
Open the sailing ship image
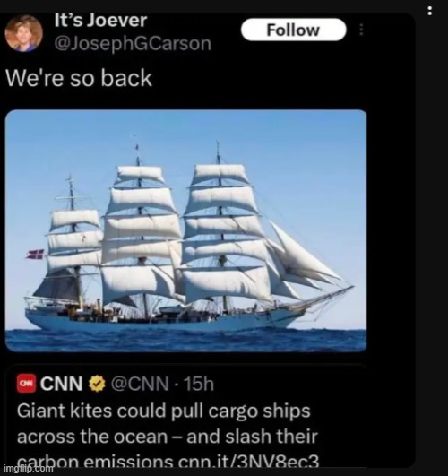(x=185, y=230)
